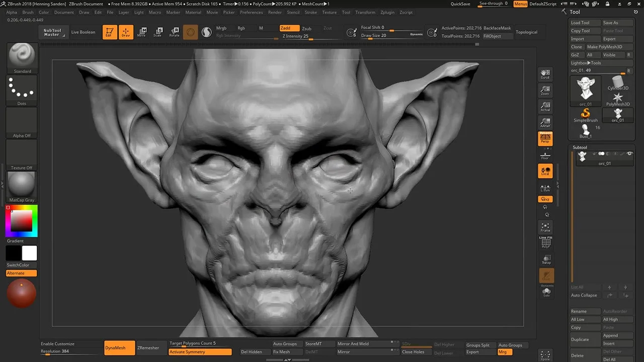The width and height of the screenshot is (644, 362).
Task: Toggle Local transformations
Action: coord(545,171)
